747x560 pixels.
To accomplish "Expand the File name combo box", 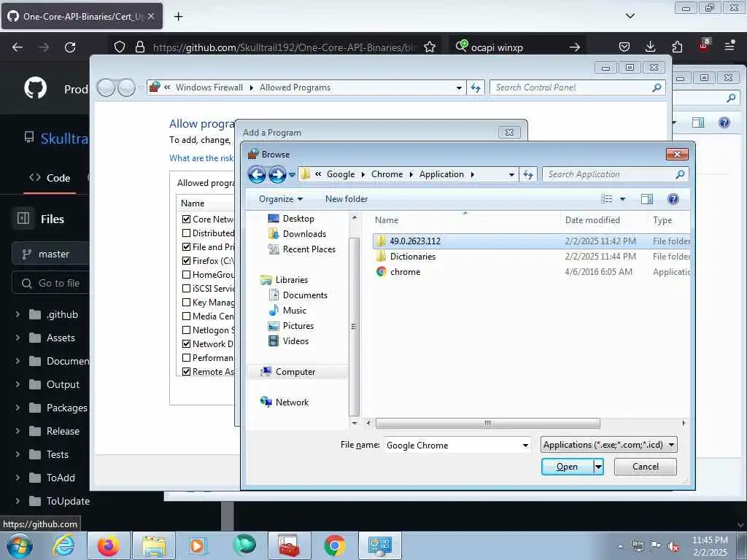I will (525, 446).
